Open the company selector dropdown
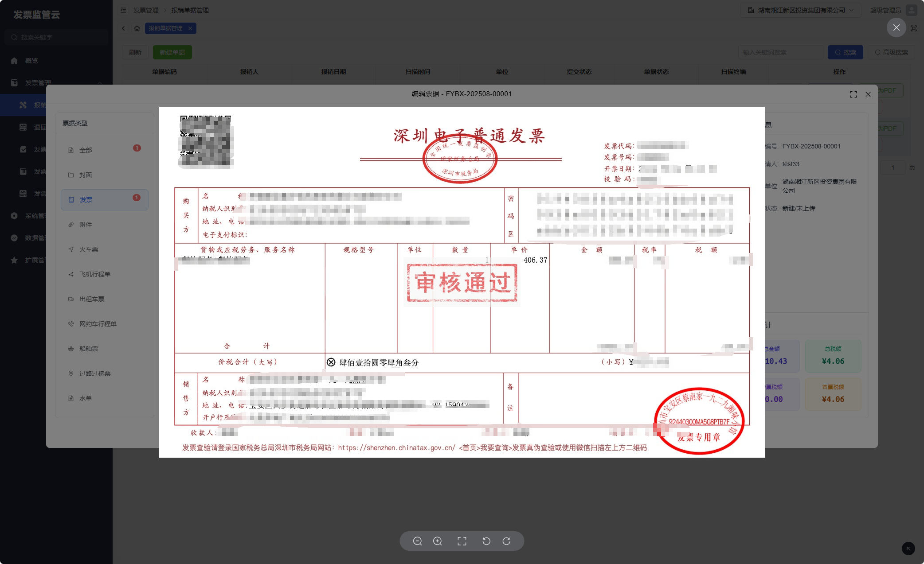The image size is (924, 564). pos(800,10)
